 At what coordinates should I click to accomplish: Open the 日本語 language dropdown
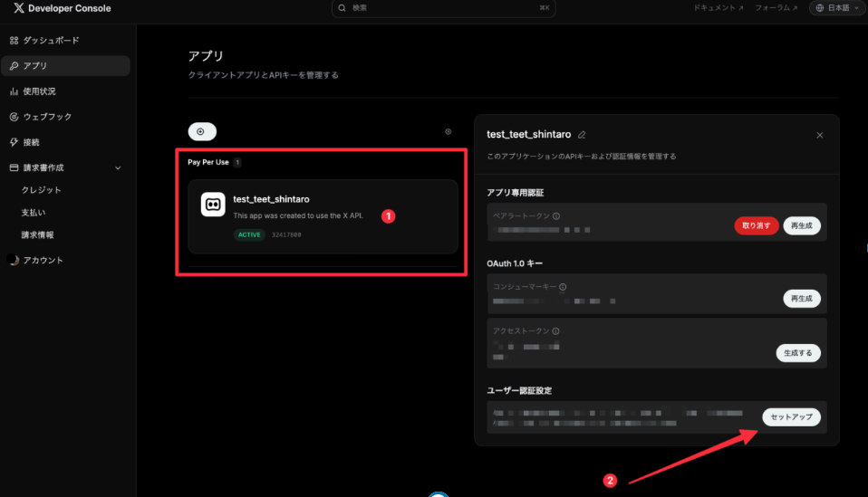click(x=836, y=8)
